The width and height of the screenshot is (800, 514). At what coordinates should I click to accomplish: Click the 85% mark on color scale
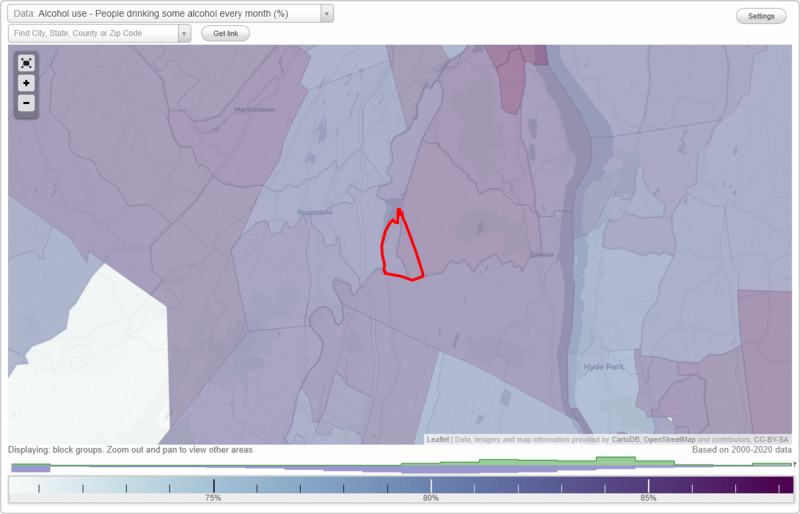tap(648, 498)
